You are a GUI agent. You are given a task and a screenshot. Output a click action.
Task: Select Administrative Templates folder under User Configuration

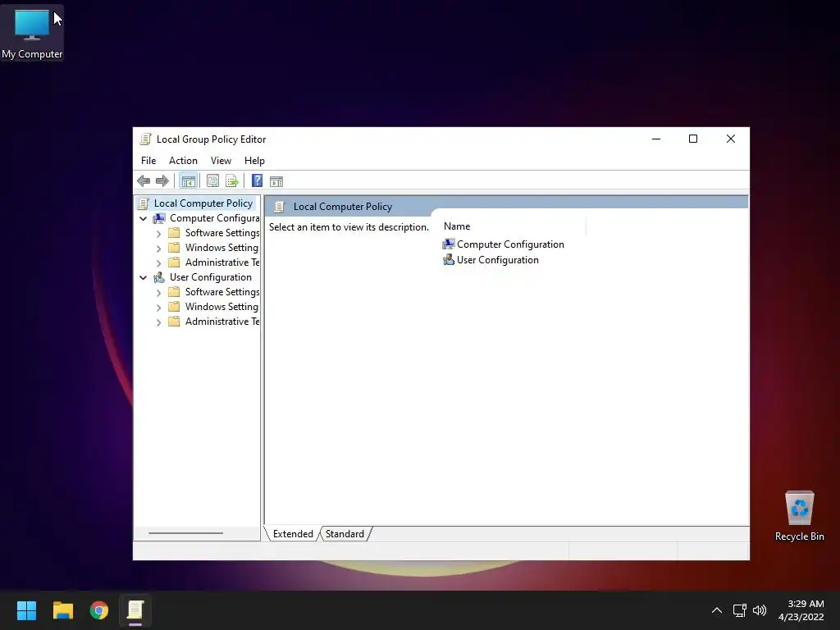222,322
